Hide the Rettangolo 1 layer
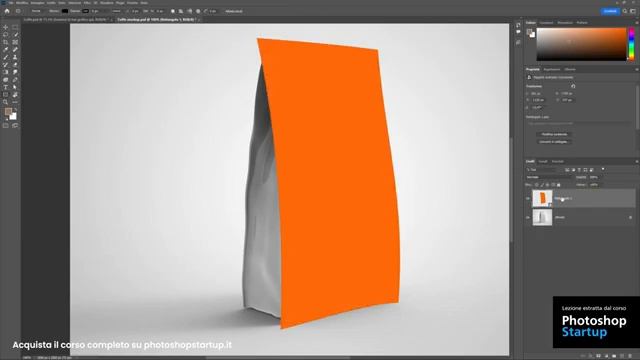 click(528, 198)
